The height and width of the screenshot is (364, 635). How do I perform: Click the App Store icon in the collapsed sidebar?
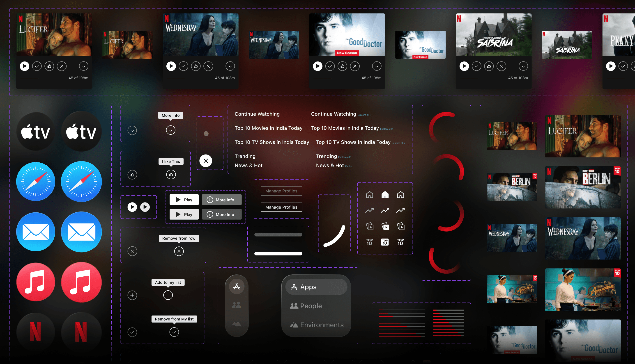pos(237,287)
